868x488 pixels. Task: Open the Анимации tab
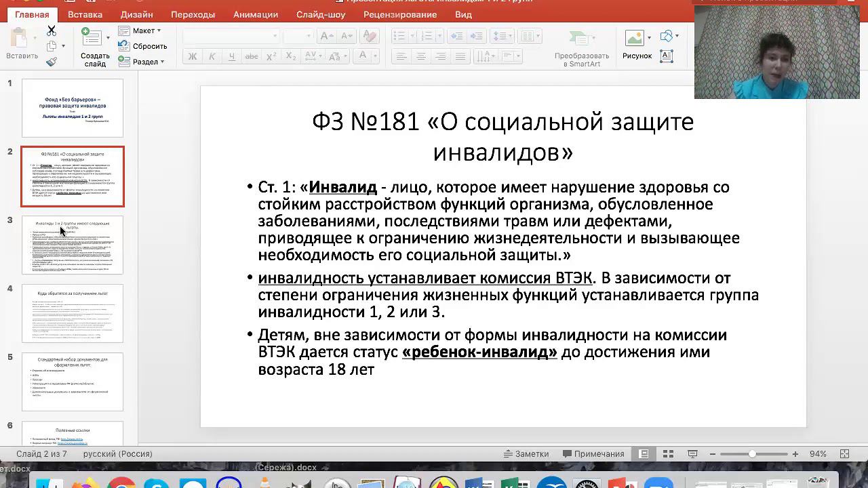[256, 14]
